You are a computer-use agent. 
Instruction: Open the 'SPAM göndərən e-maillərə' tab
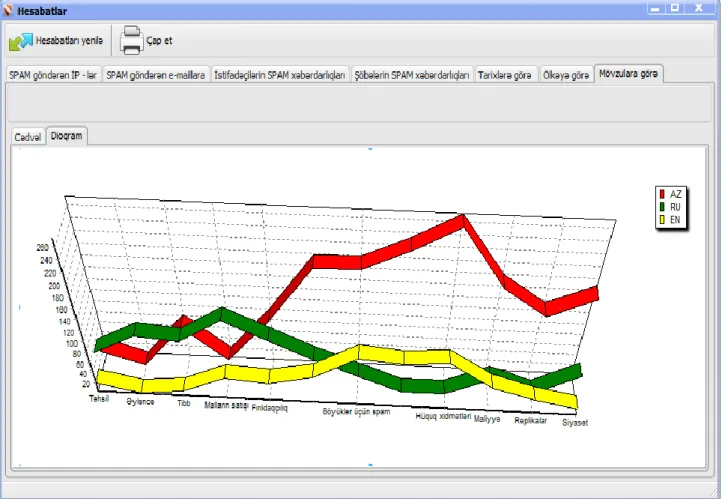tap(155, 75)
